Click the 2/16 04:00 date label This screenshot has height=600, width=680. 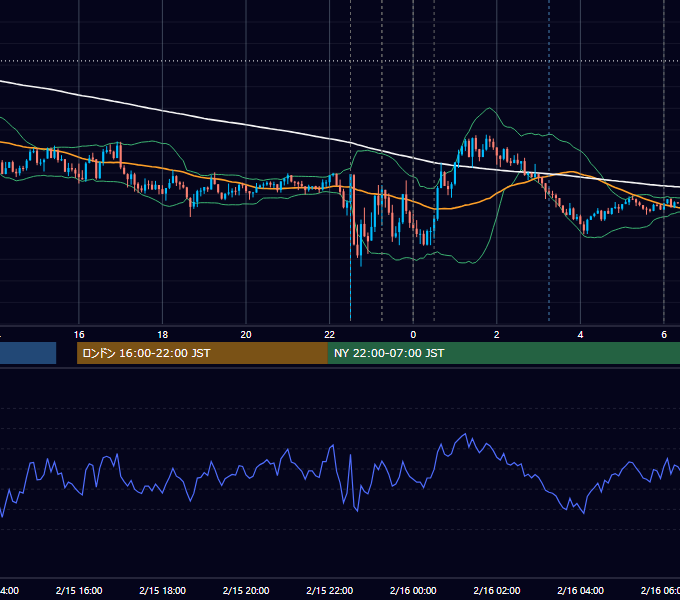click(x=580, y=590)
